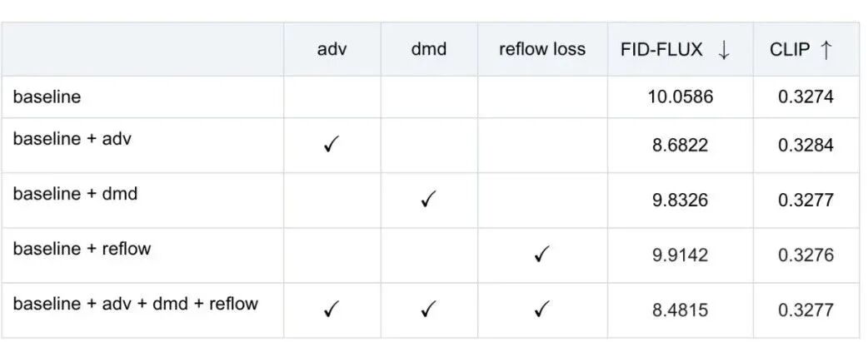The height and width of the screenshot is (342, 868).
Task: Click reflow loss checkmark in the combined last row
Action: coord(542,310)
